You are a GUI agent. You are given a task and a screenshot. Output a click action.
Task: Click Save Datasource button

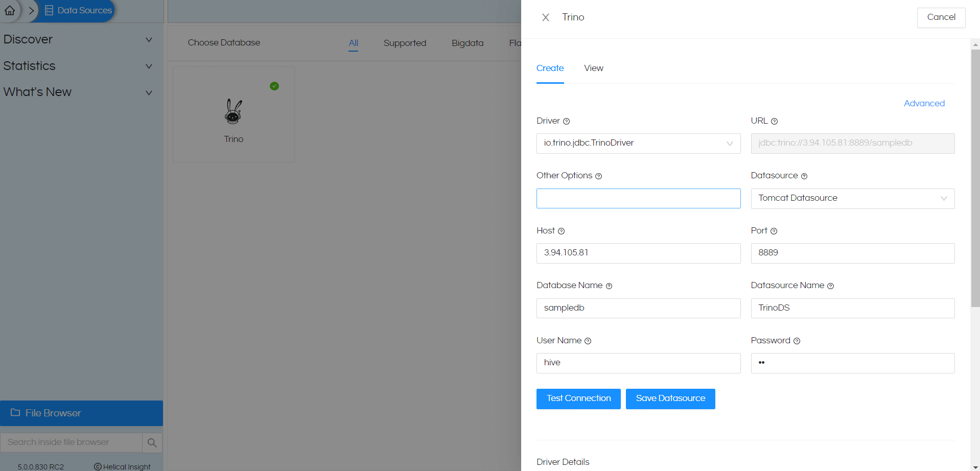click(x=670, y=398)
